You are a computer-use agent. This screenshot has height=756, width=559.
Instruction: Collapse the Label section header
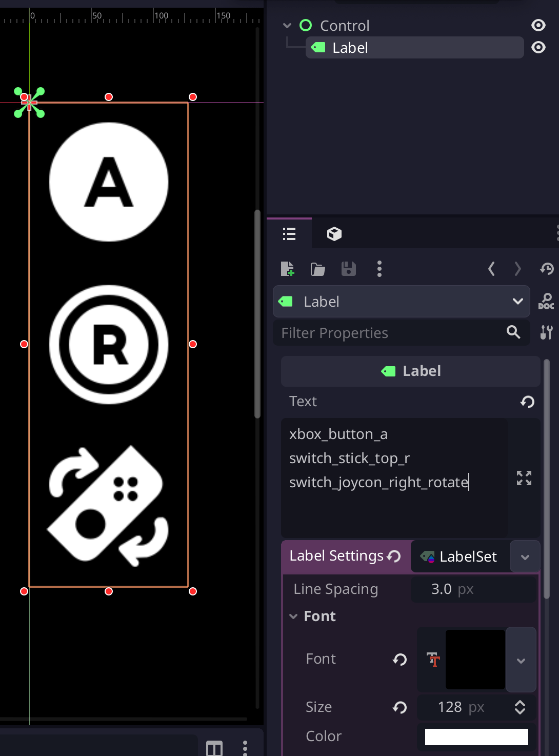tap(411, 371)
